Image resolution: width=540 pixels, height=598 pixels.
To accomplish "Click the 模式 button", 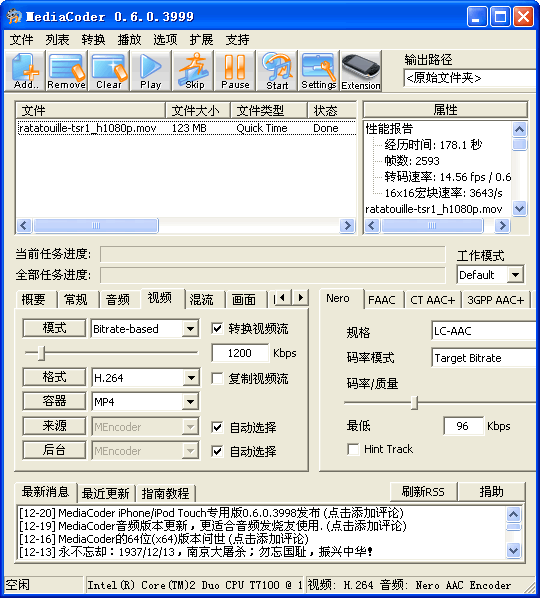I will tap(54, 328).
